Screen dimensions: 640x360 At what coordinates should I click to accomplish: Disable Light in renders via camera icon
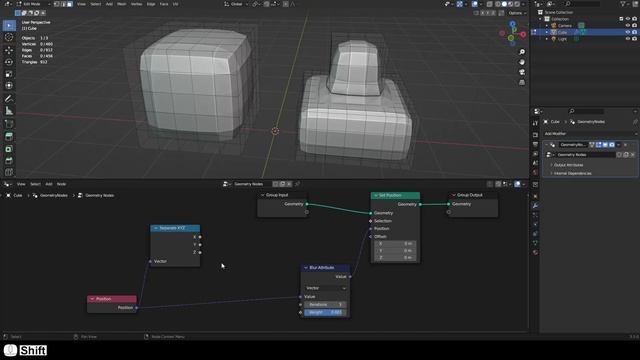point(634,39)
